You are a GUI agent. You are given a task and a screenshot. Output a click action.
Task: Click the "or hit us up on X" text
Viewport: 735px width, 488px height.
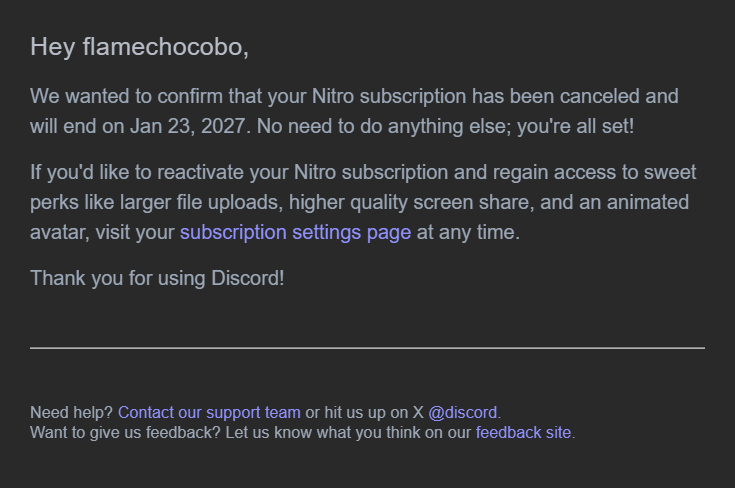357,412
